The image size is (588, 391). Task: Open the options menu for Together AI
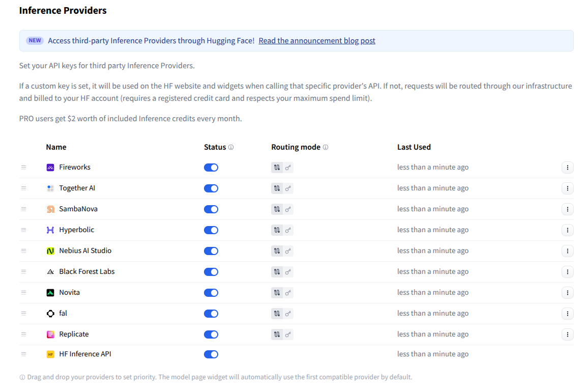pos(568,188)
